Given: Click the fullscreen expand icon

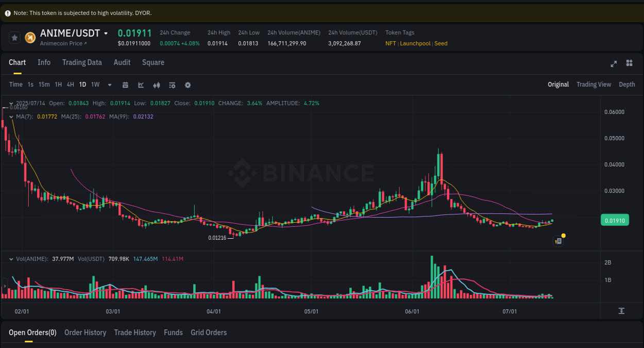Looking at the screenshot, I should (x=614, y=63).
